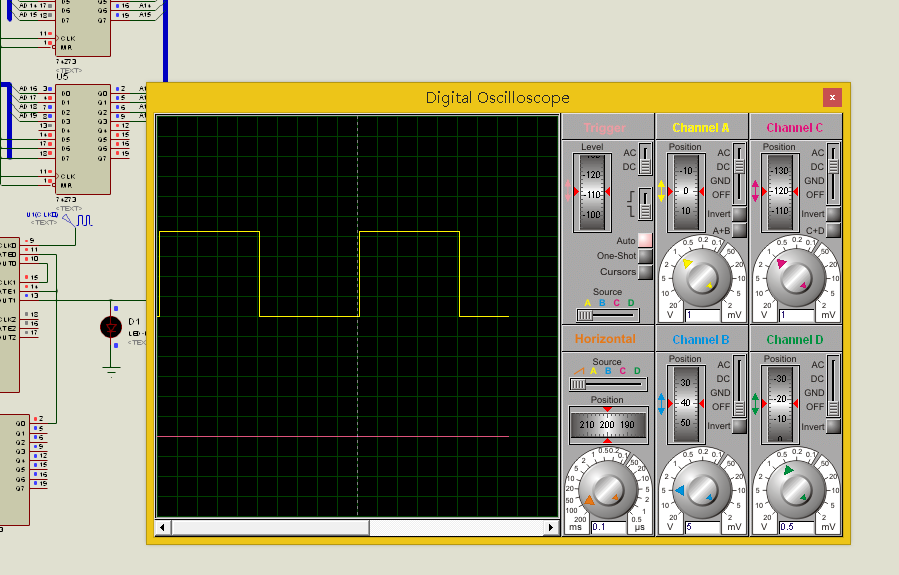Click the Channel A volts-per-division knob
Viewport: 899px width, 575px height.
point(701,279)
